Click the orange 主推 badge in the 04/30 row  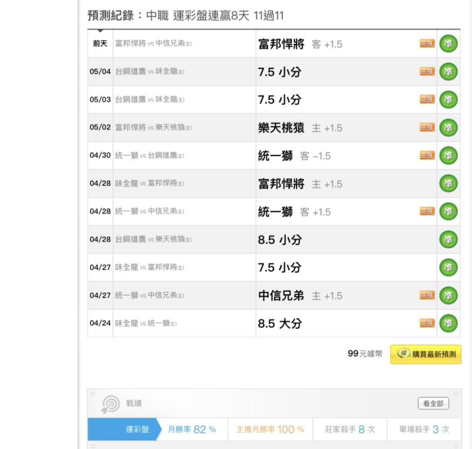coord(427,155)
